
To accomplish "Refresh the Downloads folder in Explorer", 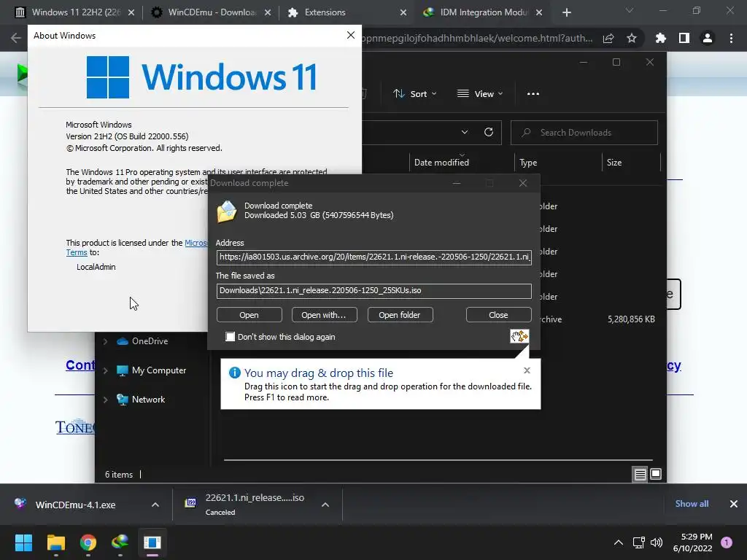I will coord(488,133).
